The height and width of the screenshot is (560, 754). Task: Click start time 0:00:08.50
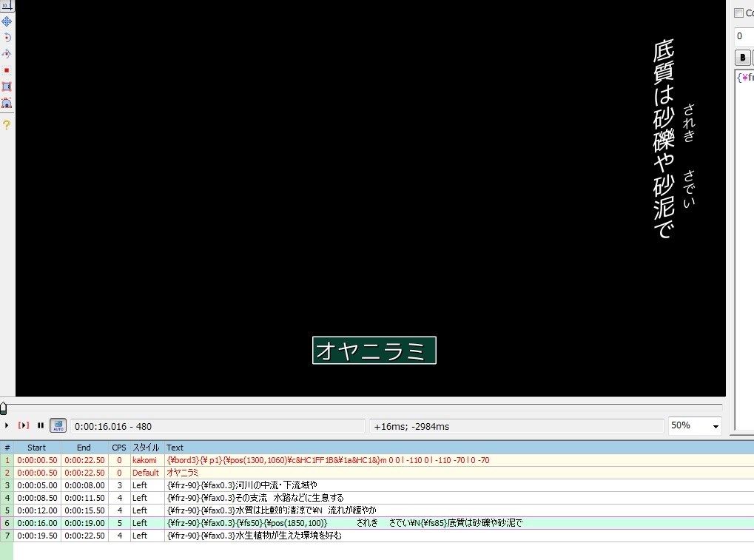coord(37,498)
